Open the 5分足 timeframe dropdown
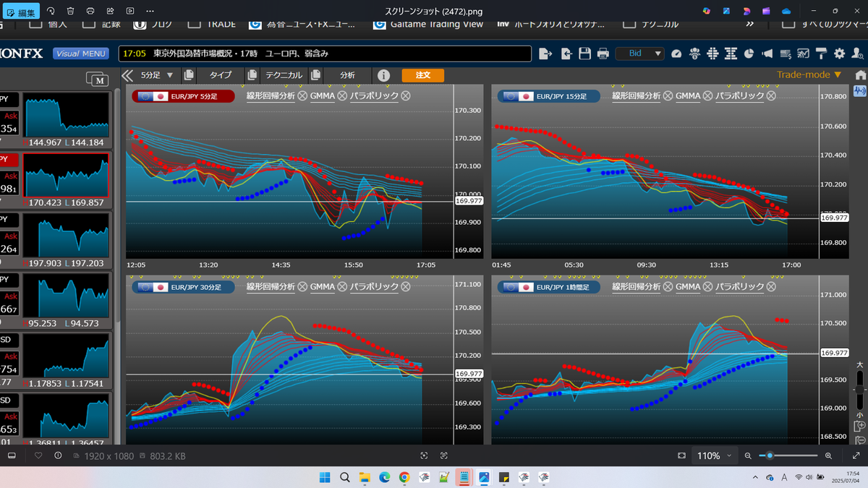Screen dimensions: 868x488 pos(157,75)
